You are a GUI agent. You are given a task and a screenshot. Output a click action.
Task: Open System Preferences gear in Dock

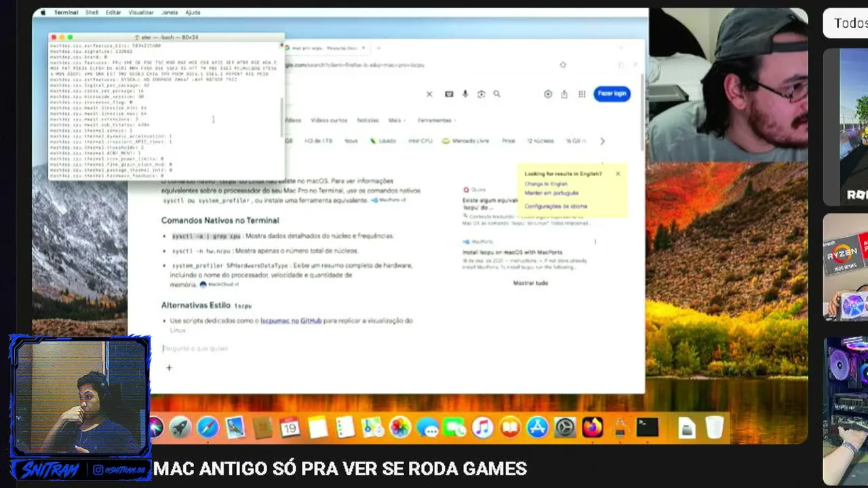[x=565, y=428]
